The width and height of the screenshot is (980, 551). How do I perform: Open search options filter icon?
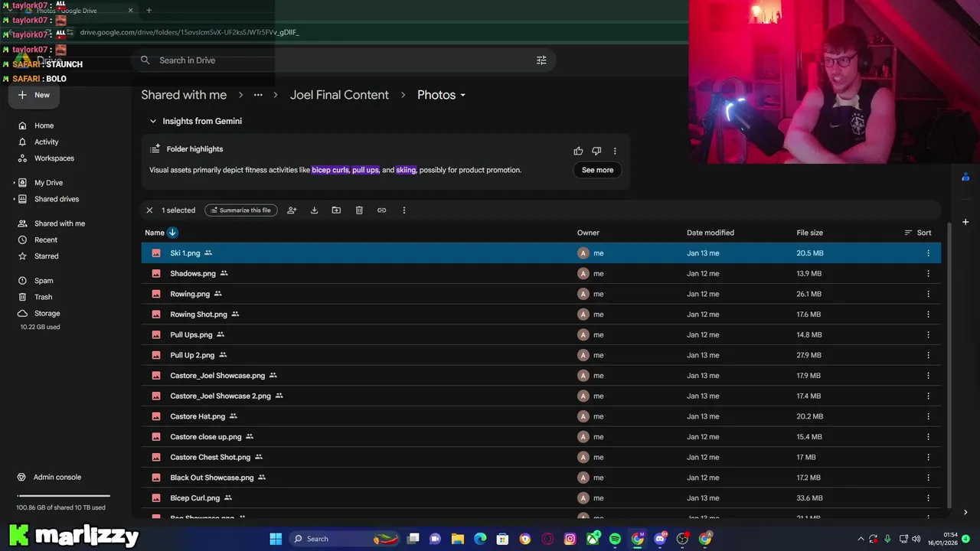[x=541, y=60]
